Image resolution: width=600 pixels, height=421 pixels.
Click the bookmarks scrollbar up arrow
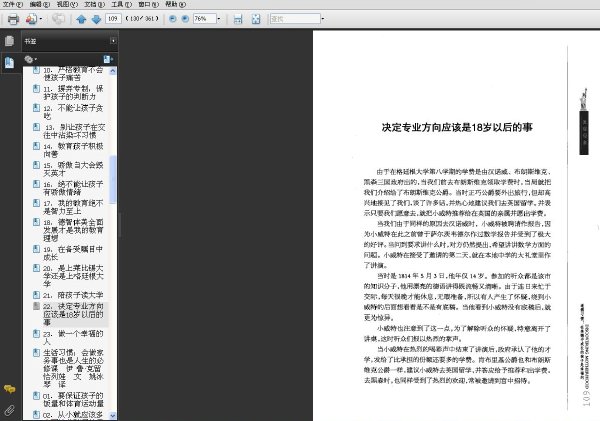[x=112, y=71]
